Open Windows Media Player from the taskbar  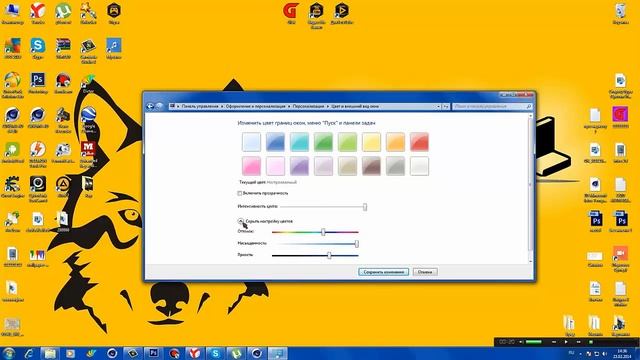pyautogui.click(x=70, y=353)
